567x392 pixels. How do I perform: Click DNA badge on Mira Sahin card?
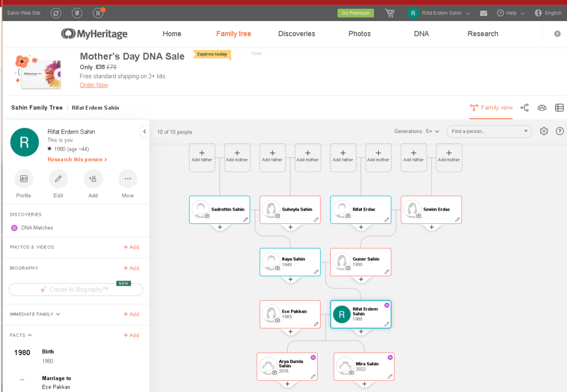pos(390,357)
